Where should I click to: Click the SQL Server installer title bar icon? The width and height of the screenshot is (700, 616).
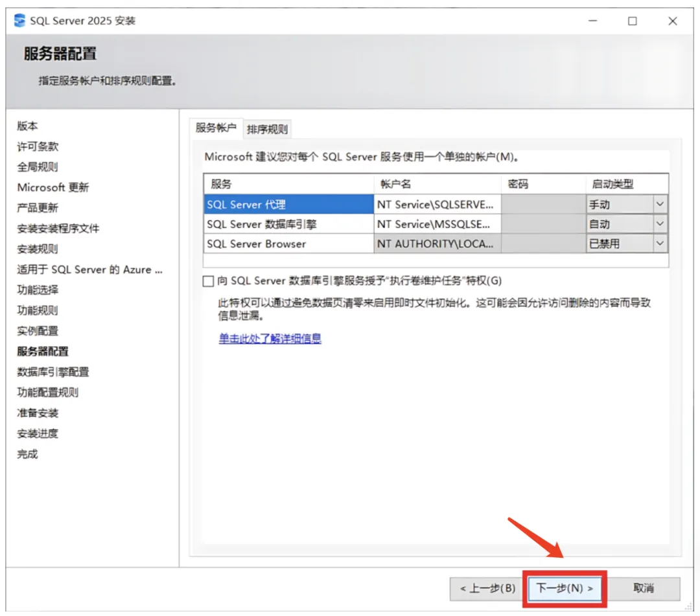19,21
